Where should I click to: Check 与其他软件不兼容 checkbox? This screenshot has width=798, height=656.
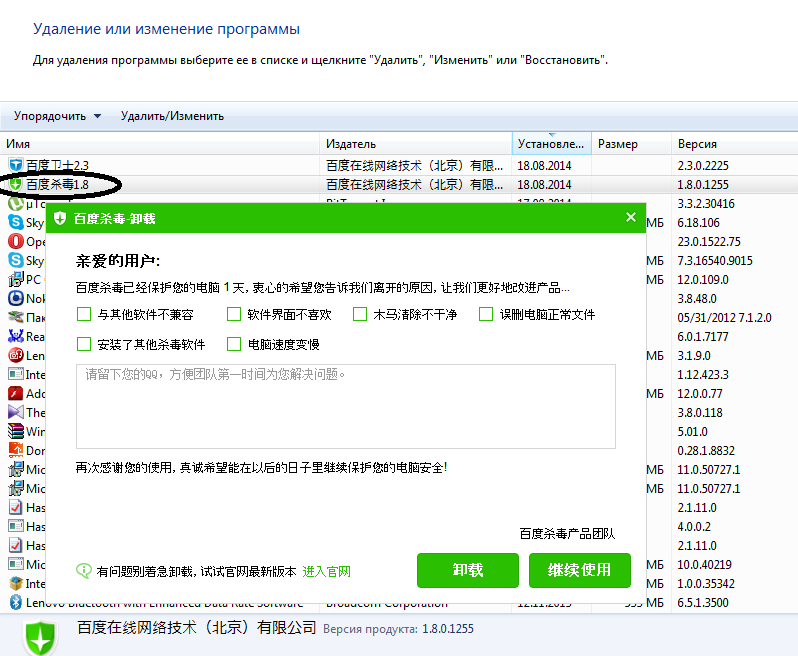[84, 314]
